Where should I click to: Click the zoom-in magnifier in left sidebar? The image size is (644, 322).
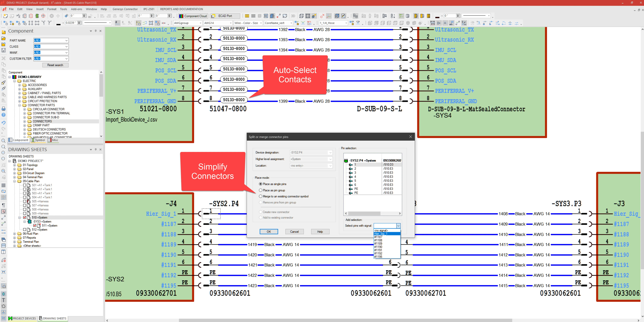click(3, 141)
